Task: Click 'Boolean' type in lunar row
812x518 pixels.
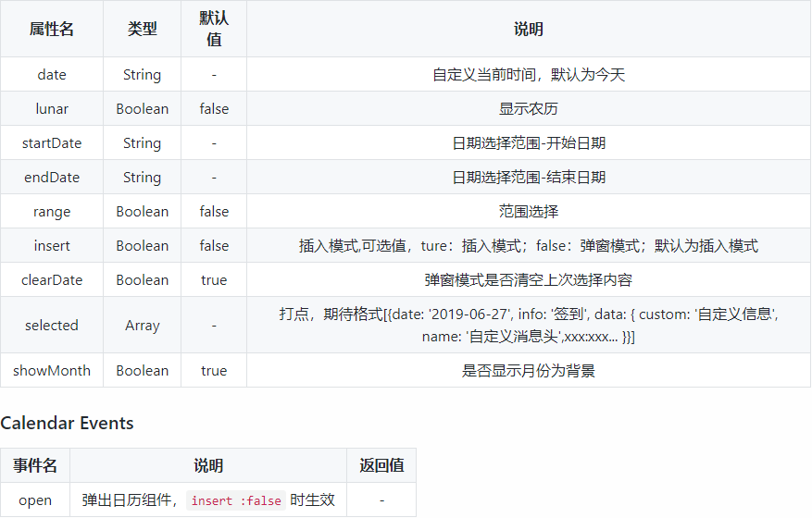Action: pos(142,108)
